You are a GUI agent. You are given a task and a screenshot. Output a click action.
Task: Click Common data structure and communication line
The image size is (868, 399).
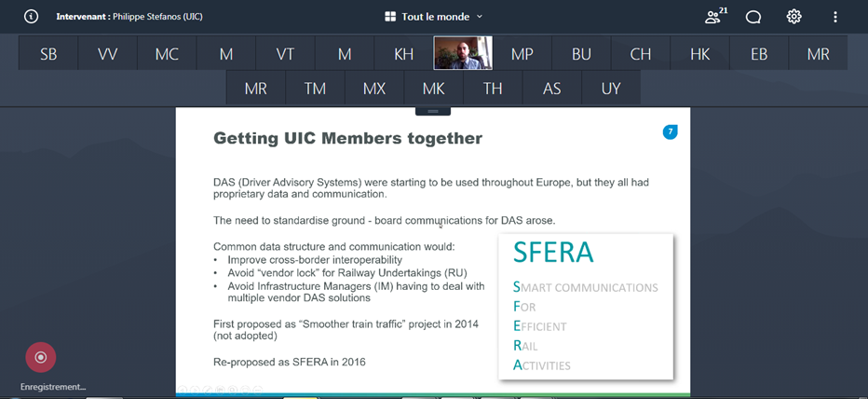coord(334,247)
